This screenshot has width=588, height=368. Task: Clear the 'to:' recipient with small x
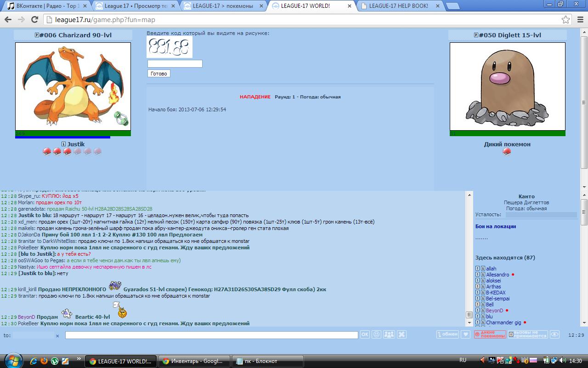tap(57, 336)
